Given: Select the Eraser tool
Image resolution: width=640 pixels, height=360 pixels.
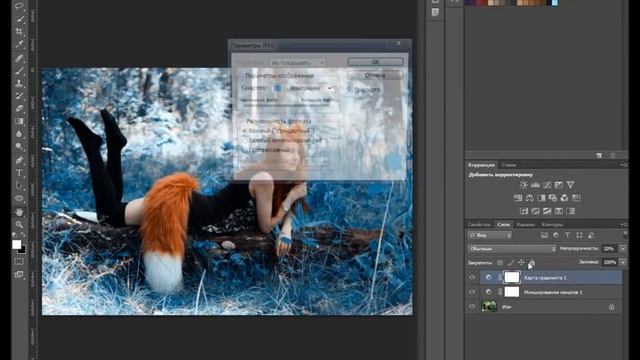Looking at the screenshot, I should [19, 109].
